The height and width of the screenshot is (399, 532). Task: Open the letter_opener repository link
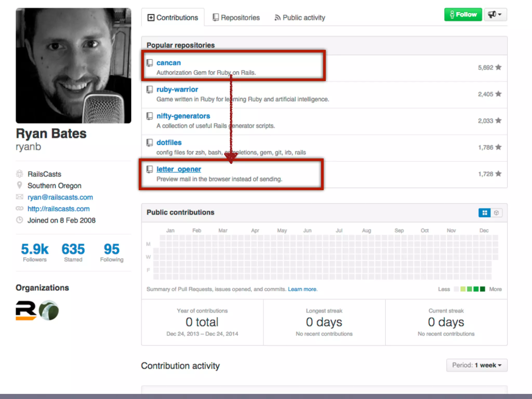[x=179, y=169]
